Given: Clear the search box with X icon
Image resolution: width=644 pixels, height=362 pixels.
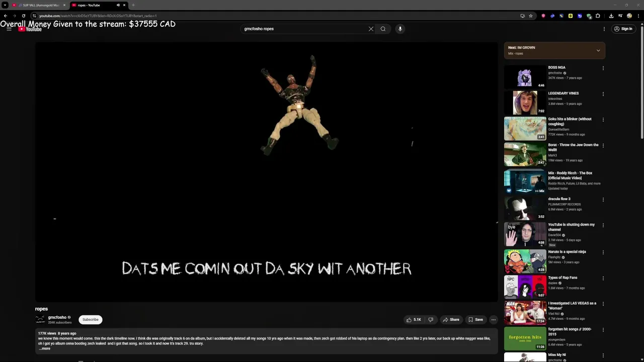Looking at the screenshot, I should tap(371, 29).
